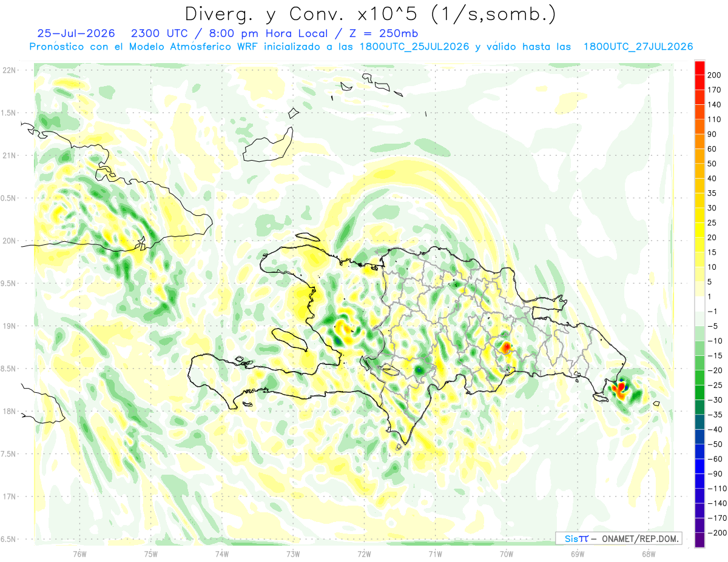Click the latitude label "17N"
Viewport: 728px width, 562px height.
pos(10,497)
